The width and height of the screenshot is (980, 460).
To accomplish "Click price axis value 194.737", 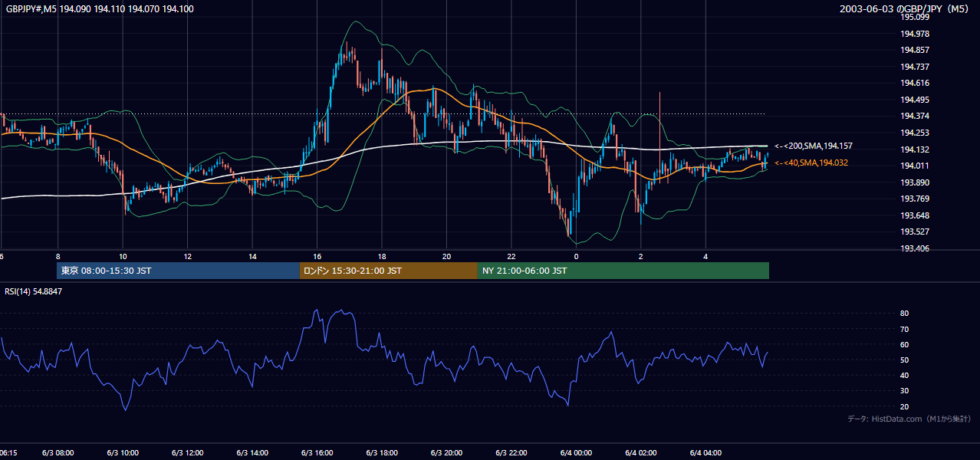I will [x=915, y=67].
